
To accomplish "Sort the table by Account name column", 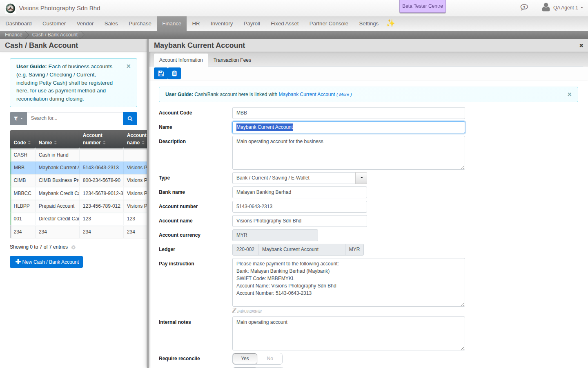I will 136,139.
